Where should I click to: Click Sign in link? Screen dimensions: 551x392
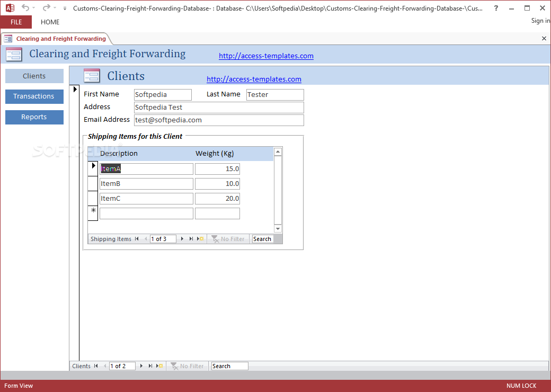(x=541, y=21)
